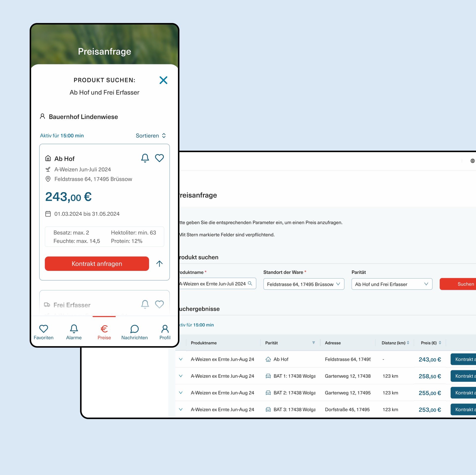Open the Favoriten tab in bottom navigation
The height and width of the screenshot is (475, 476).
(x=43, y=332)
